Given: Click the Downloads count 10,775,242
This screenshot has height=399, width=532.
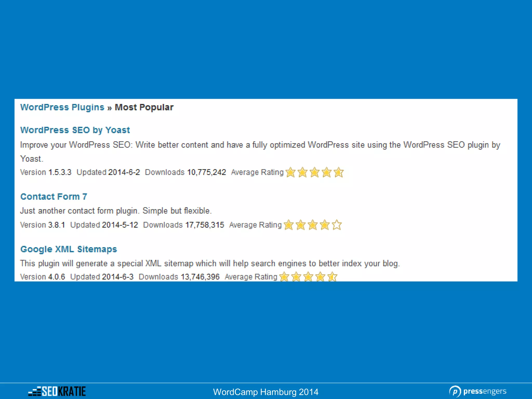Looking at the screenshot, I should [x=206, y=172].
